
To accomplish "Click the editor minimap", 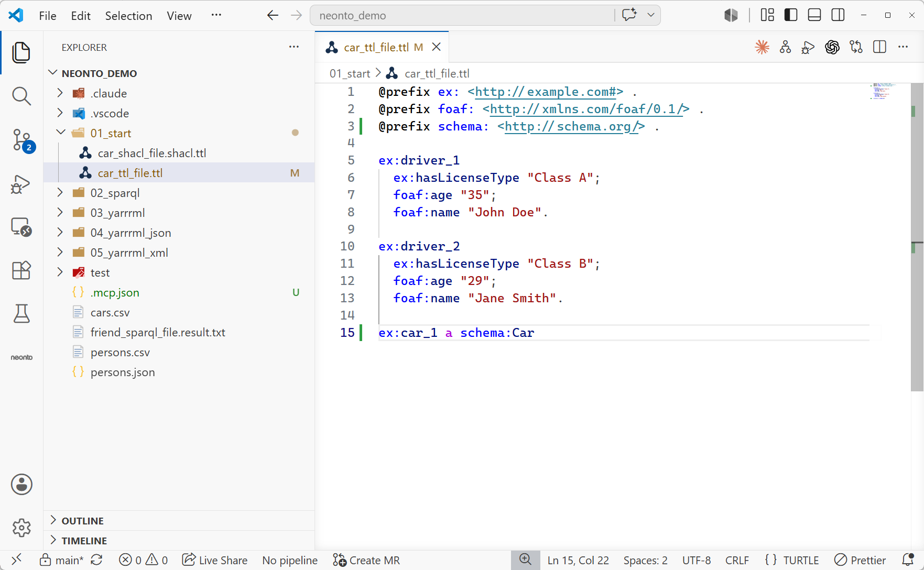I will coord(890,92).
